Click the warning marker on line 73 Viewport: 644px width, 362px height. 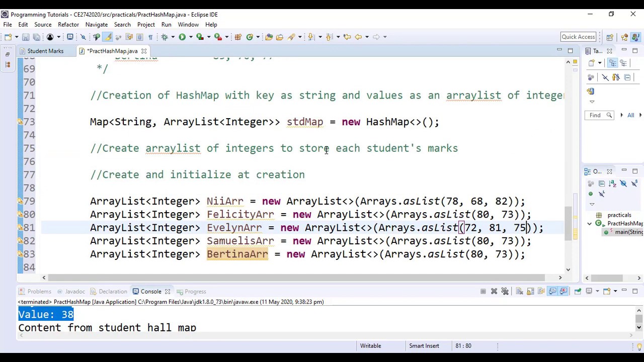pos(20,122)
